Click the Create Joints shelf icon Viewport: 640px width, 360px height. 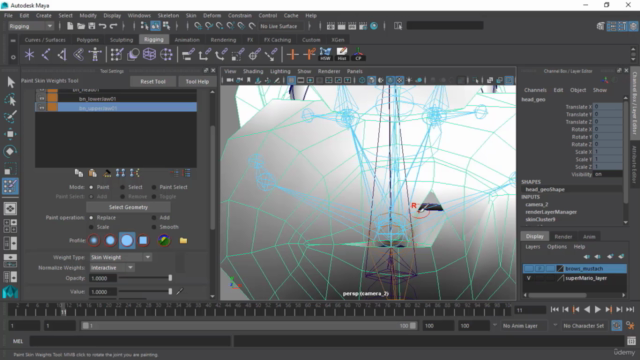(x=46, y=54)
